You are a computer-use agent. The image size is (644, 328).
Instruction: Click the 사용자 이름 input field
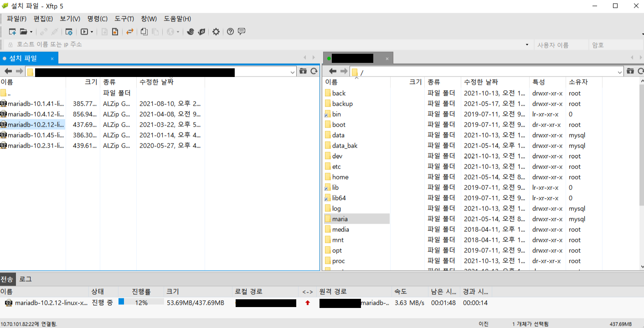pos(561,45)
